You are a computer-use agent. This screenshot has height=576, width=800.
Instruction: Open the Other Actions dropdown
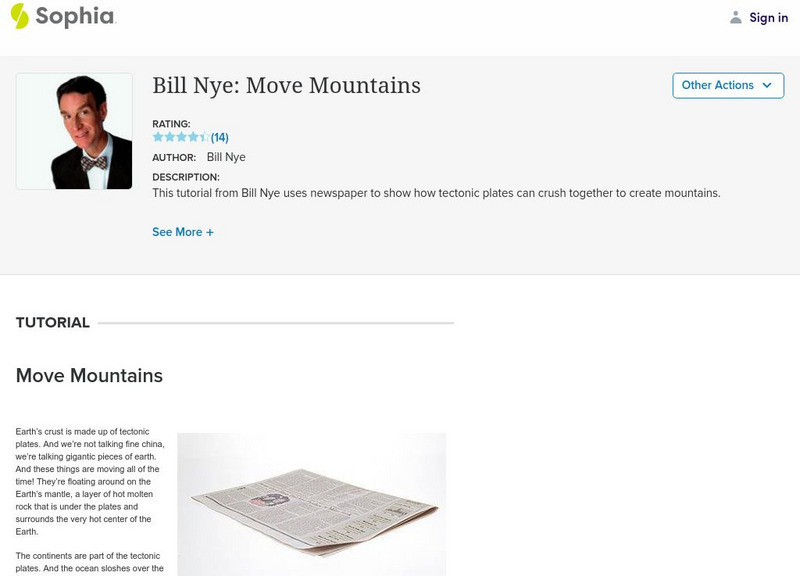(x=727, y=85)
